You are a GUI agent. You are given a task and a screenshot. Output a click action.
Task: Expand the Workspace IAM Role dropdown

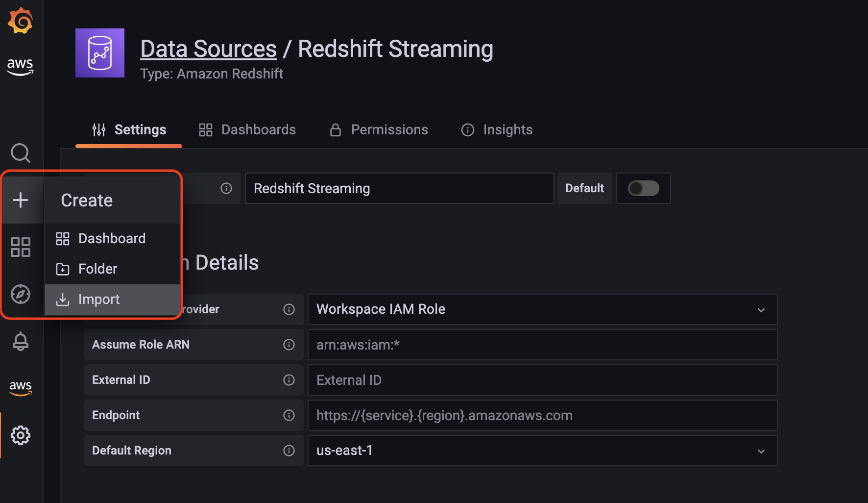(x=542, y=309)
